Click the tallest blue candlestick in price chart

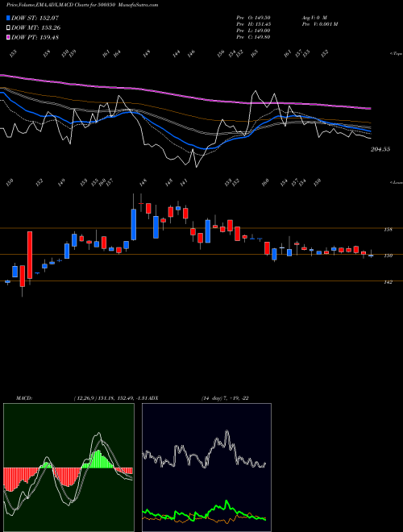click(x=134, y=225)
